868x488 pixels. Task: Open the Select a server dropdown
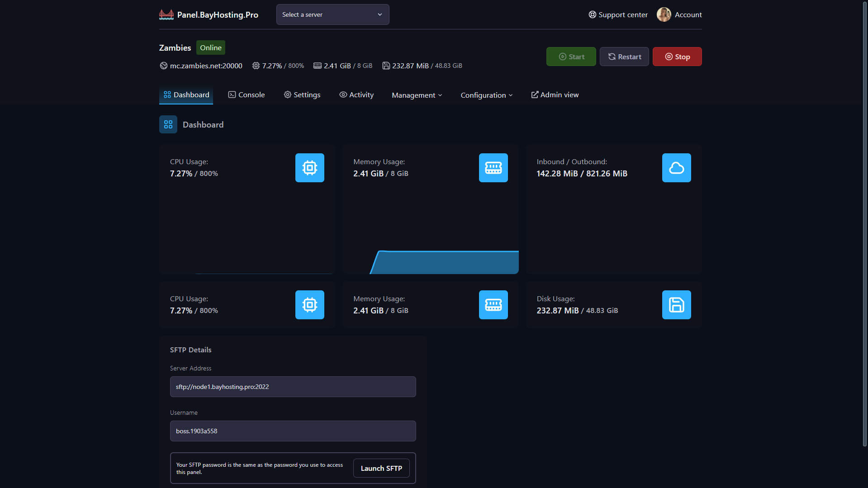click(332, 14)
